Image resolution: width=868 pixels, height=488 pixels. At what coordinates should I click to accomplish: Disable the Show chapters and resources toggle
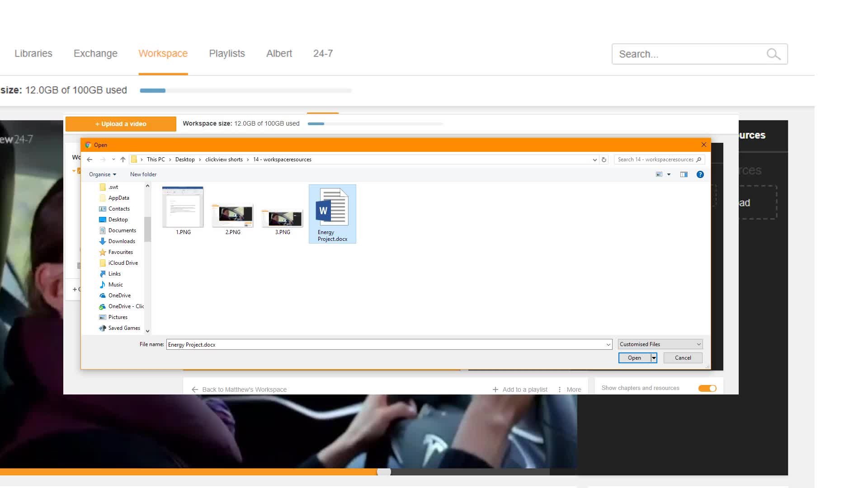[707, 388]
